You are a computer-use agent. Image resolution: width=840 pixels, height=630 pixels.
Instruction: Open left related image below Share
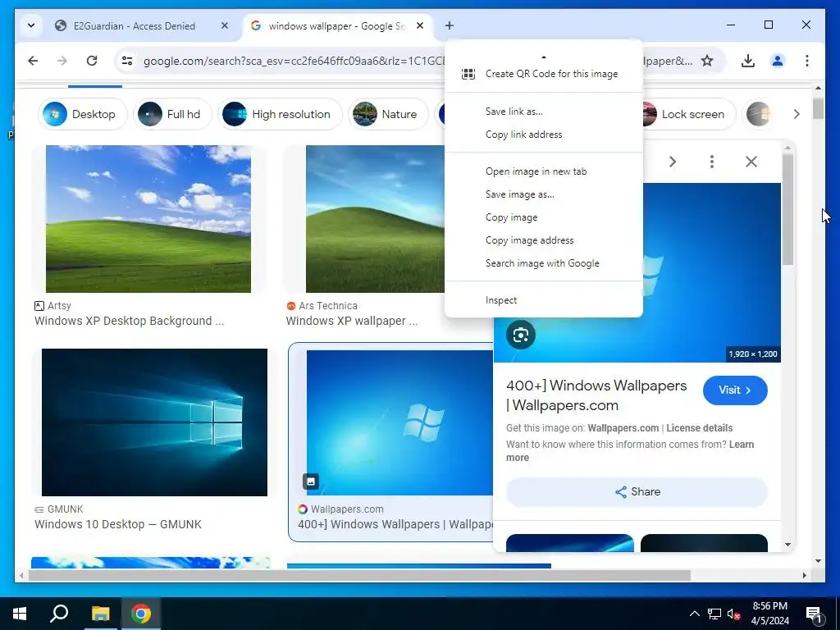[569, 543]
